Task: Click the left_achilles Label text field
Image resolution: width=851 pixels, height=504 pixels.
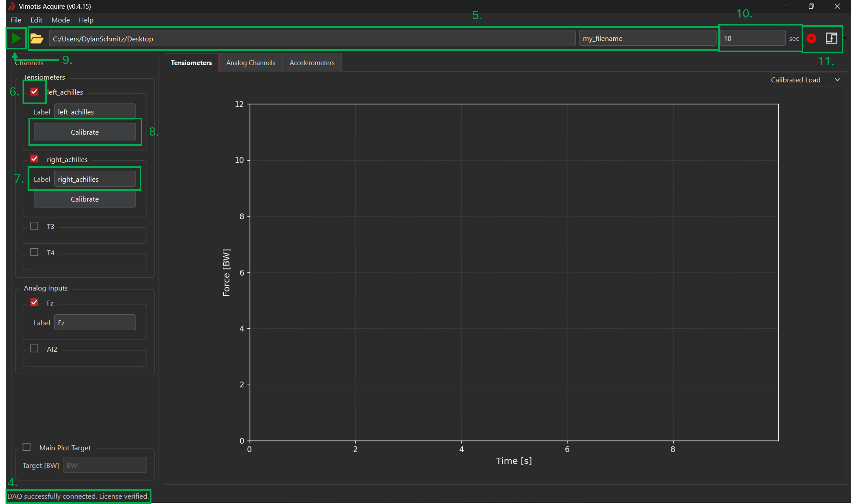Action: point(95,112)
